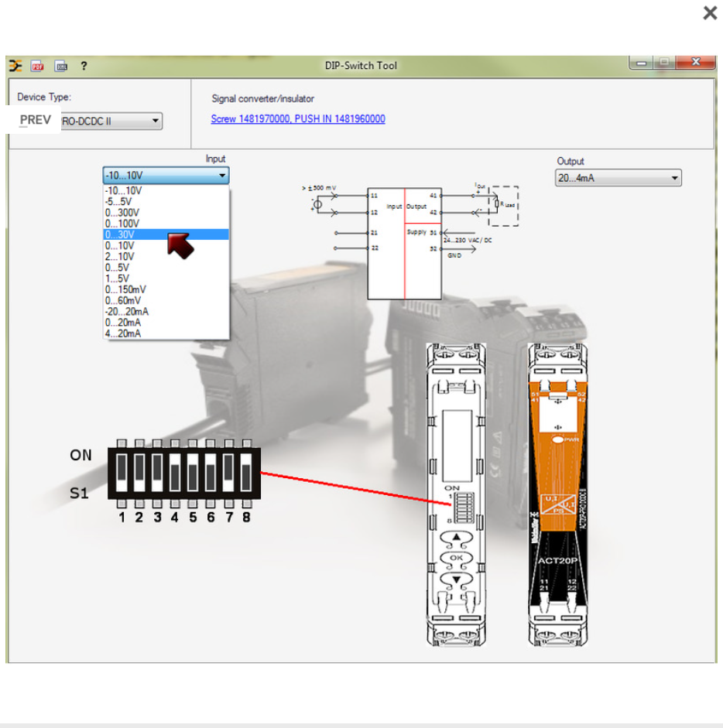Select 0...5V input range
The width and height of the screenshot is (723, 728).
pyautogui.click(x=166, y=268)
